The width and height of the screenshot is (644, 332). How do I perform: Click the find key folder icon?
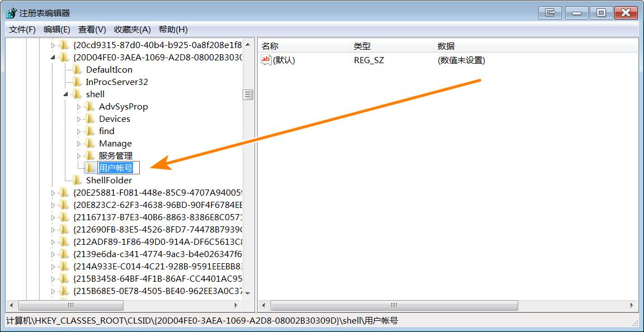click(91, 131)
